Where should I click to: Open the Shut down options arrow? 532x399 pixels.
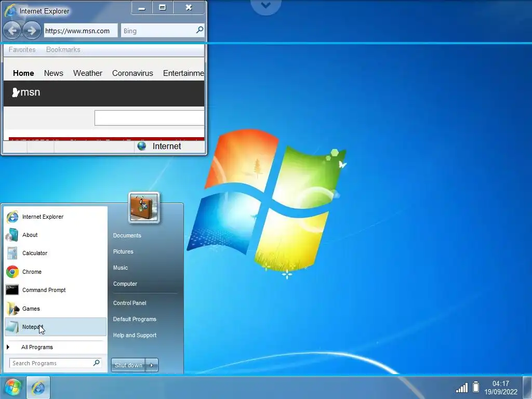(152, 365)
